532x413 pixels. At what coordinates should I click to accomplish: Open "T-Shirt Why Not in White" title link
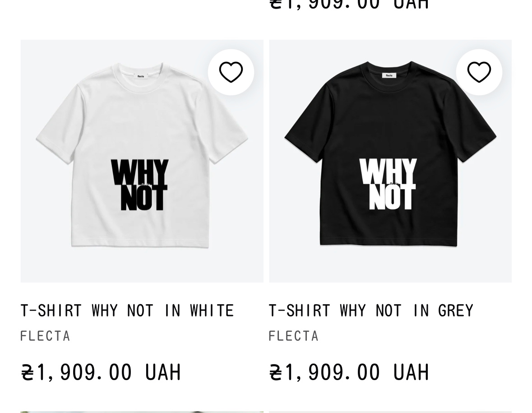point(127,311)
